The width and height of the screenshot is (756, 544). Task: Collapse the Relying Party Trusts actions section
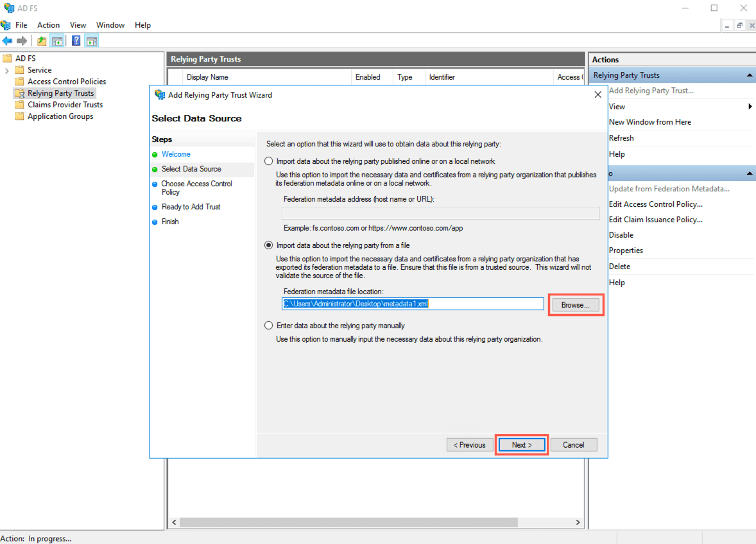(x=750, y=75)
